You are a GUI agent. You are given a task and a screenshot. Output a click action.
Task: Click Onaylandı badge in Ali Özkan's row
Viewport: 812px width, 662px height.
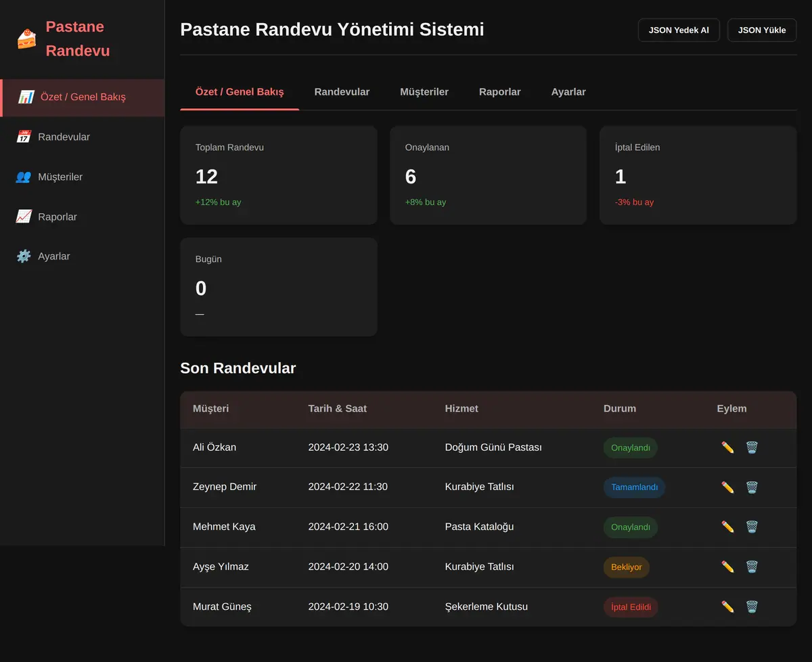tap(631, 447)
